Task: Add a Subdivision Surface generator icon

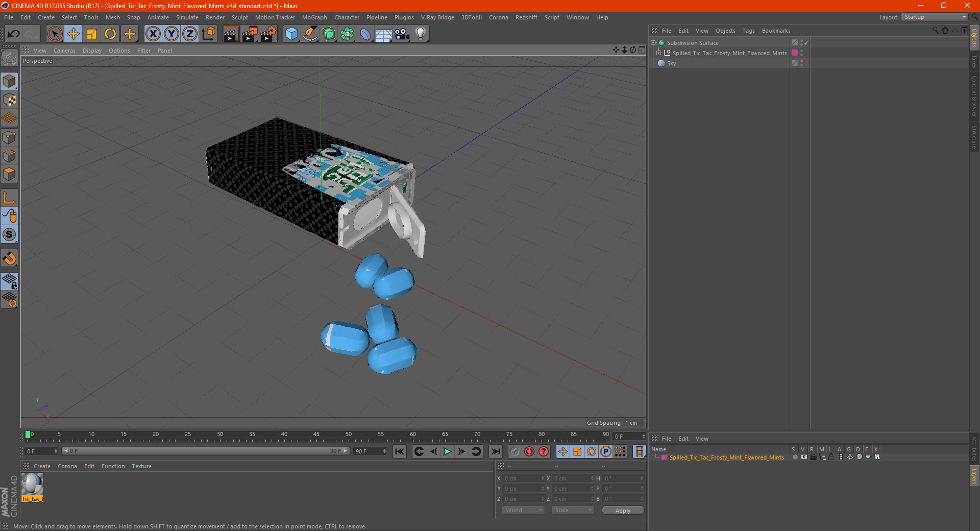Action: [329, 34]
